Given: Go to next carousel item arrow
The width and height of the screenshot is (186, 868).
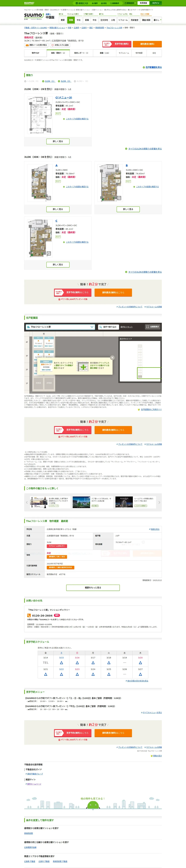Looking at the screenshot, I should coord(159,502).
